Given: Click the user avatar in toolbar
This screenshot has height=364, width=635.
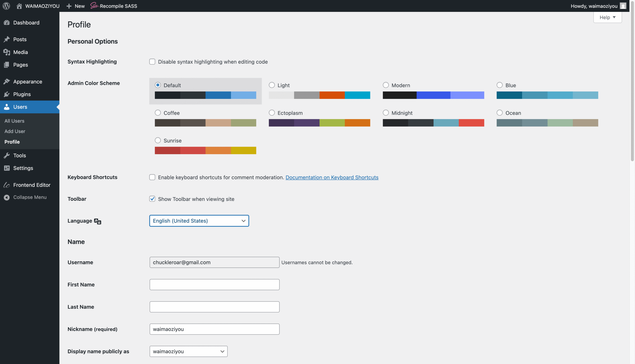Looking at the screenshot, I should click(623, 6).
